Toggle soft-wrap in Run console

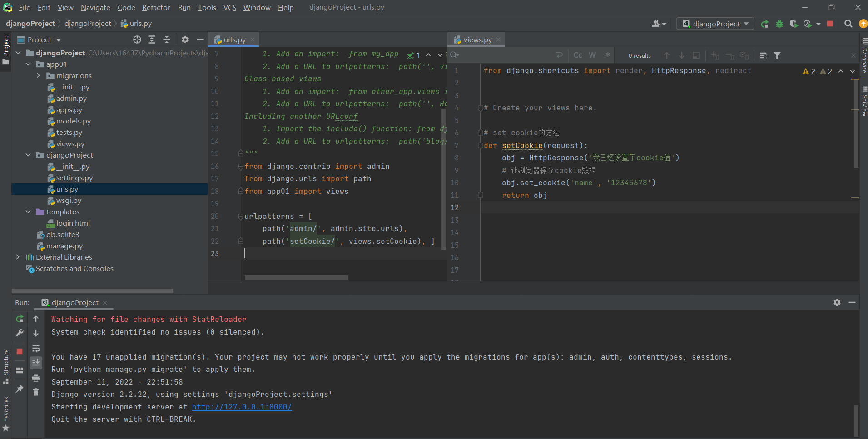coord(36,349)
